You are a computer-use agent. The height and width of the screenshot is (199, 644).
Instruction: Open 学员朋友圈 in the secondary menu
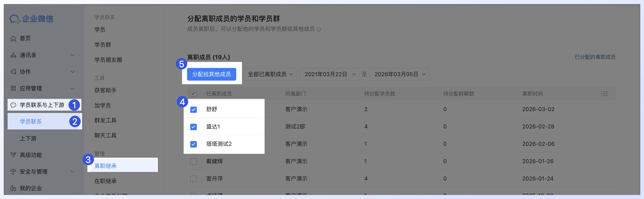108,60
